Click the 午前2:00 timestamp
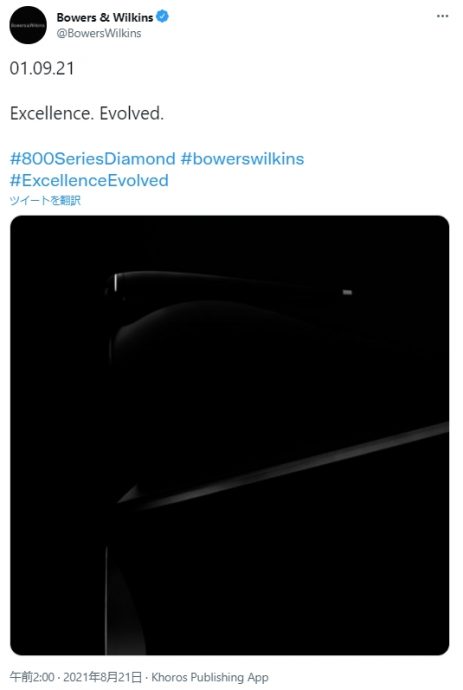 click(x=32, y=677)
